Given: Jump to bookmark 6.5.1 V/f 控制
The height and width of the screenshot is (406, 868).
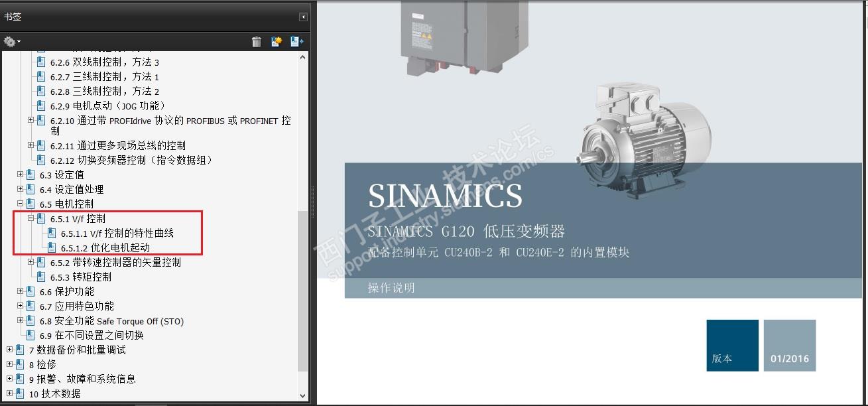Looking at the screenshot, I should pyautogui.click(x=78, y=218).
